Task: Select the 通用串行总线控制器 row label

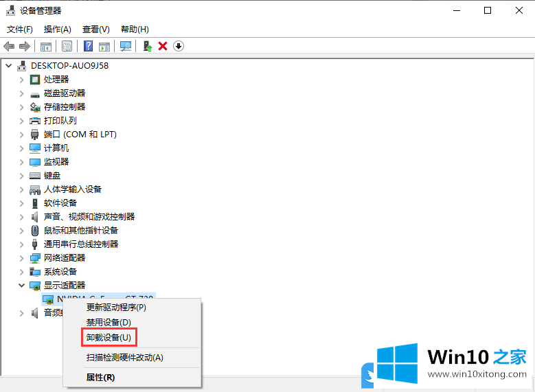Action: click(81, 244)
